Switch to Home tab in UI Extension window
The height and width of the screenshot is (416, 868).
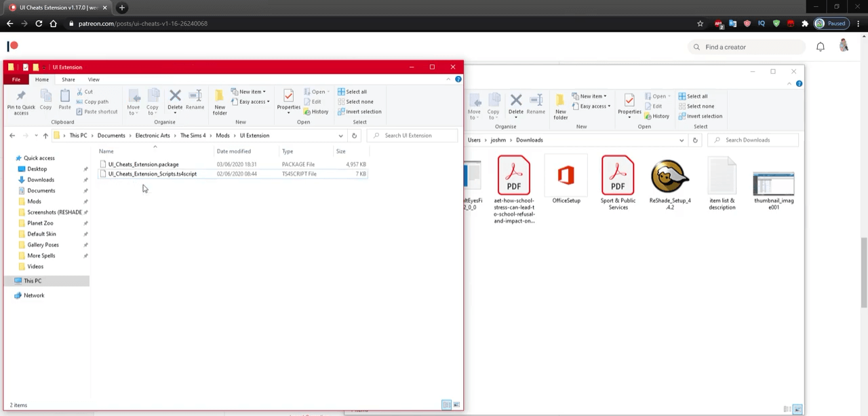pyautogui.click(x=41, y=79)
